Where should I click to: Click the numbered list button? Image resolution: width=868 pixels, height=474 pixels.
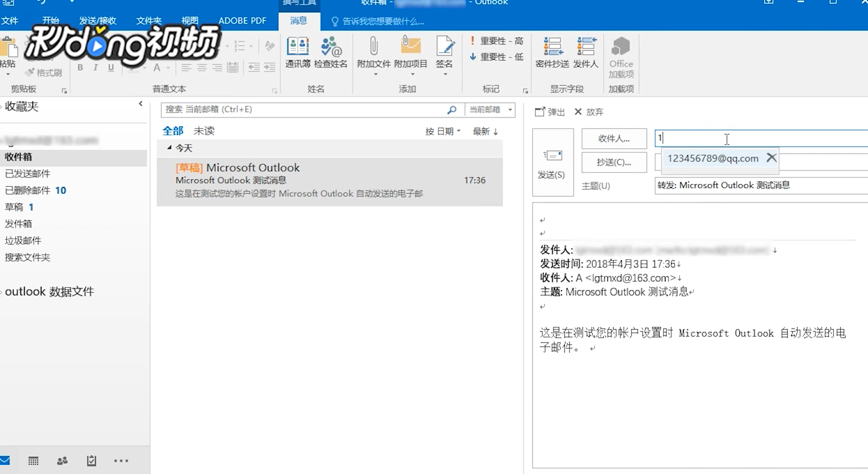point(240,46)
